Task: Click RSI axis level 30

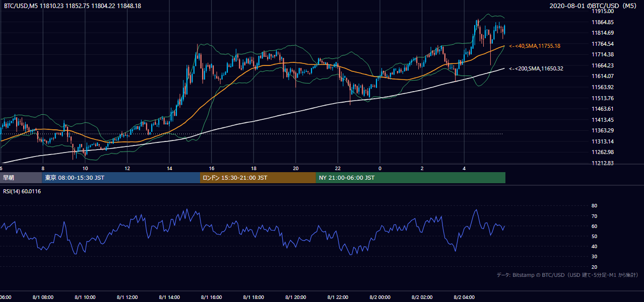Action: [x=595, y=257]
